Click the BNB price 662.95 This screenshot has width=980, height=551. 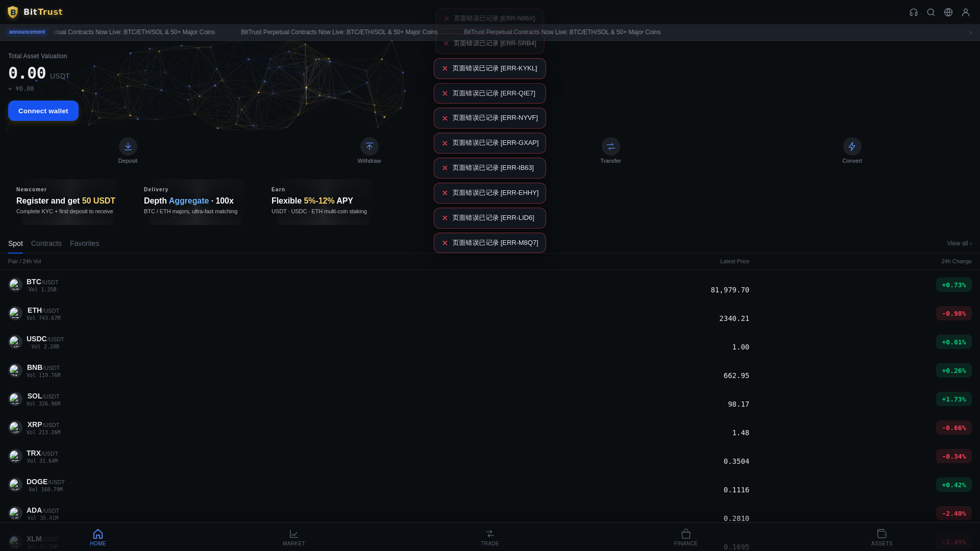736,375
